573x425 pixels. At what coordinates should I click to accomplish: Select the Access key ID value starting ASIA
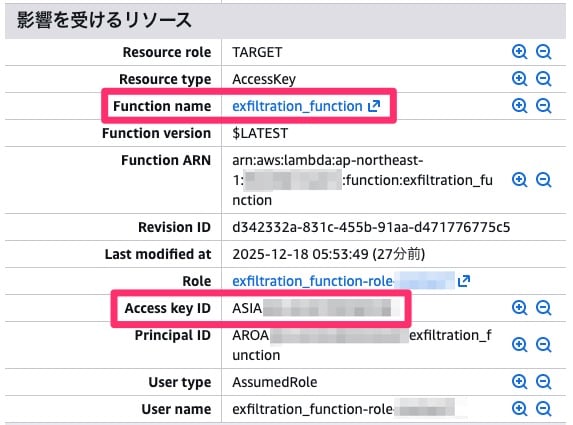click(x=312, y=308)
